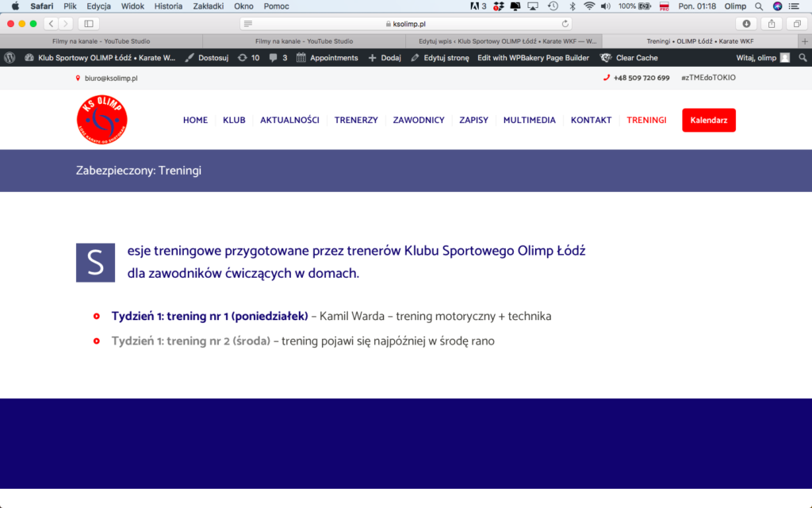
Task: Reload the page with the refresh icon
Action: pyautogui.click(x=565, y=24)
